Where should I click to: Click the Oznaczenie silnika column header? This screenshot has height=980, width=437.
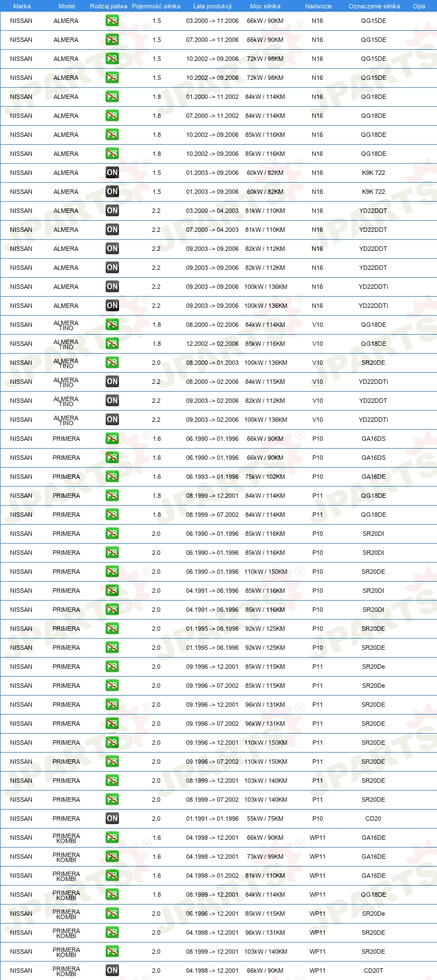pyautogui.click(x=374, y=6)
